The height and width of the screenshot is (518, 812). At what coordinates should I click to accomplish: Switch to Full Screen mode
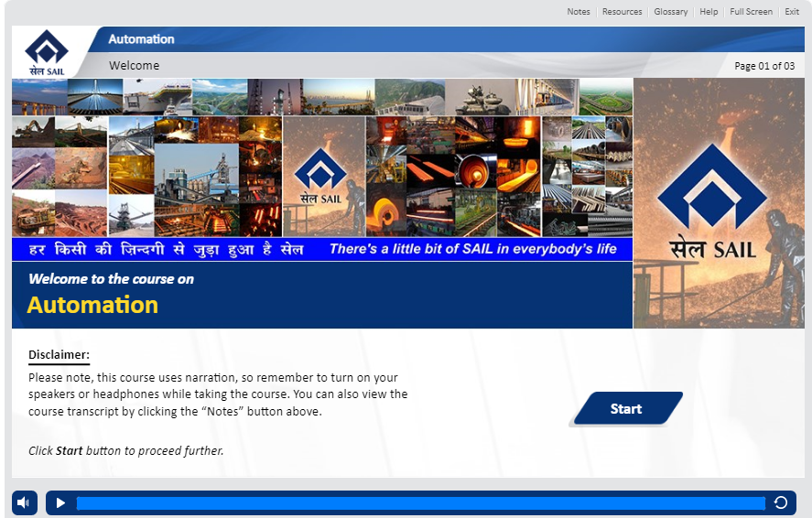pos(751,11)
